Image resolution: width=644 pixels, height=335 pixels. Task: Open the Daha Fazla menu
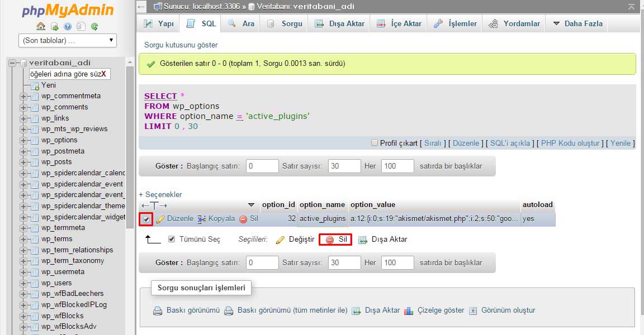[577, 23]
